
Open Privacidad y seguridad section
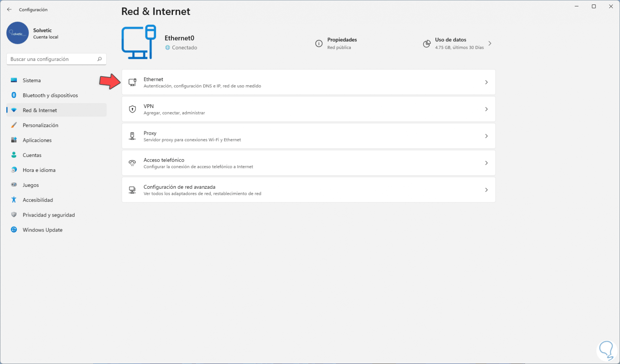pyautogui.click(x=49, y=215)
